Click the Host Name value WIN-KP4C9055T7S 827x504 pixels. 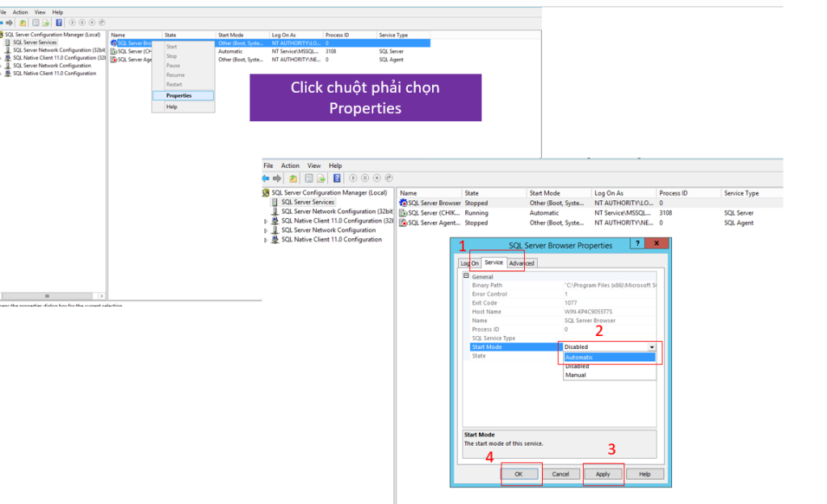coord(588,312)
